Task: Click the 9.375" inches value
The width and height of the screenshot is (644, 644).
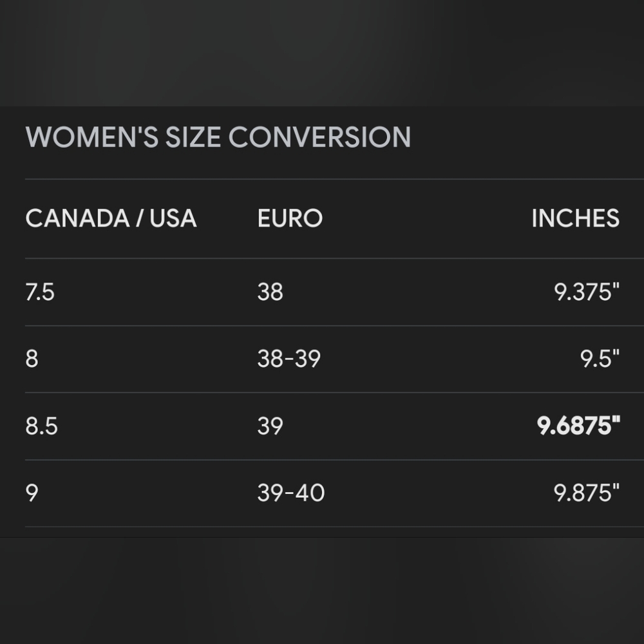Action: pos(587,292)
